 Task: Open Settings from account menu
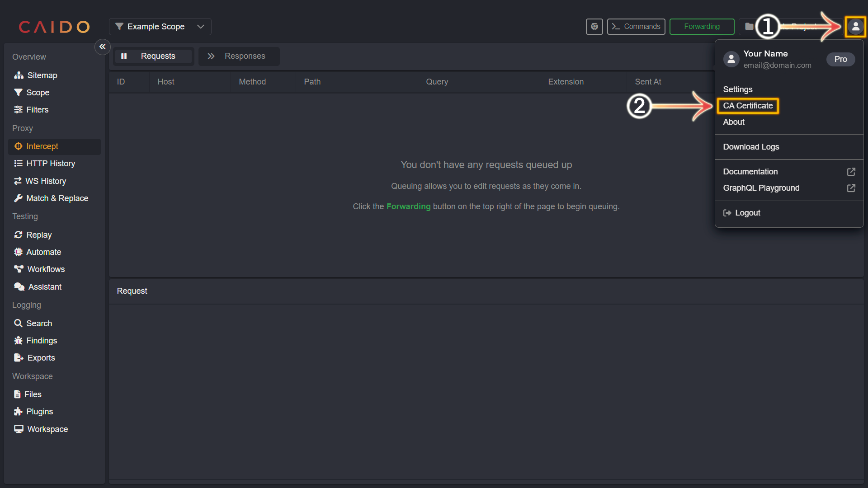click(737, 89)
